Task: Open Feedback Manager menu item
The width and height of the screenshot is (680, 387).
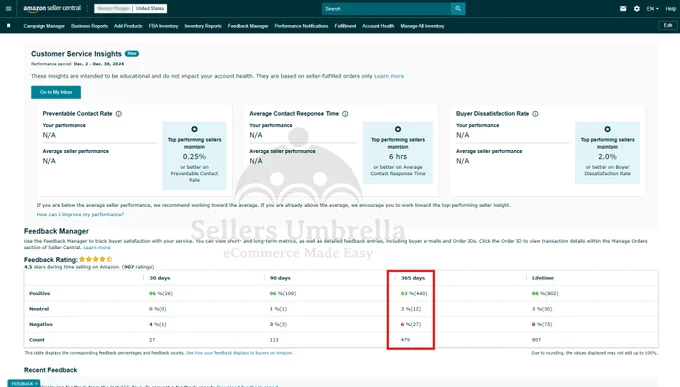Action: pos(248,26)
